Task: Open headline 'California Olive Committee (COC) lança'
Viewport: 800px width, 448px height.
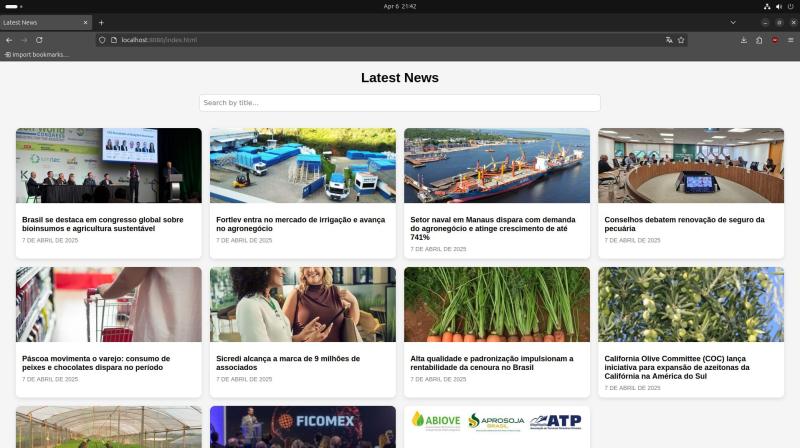Action: tap(677, 367)
